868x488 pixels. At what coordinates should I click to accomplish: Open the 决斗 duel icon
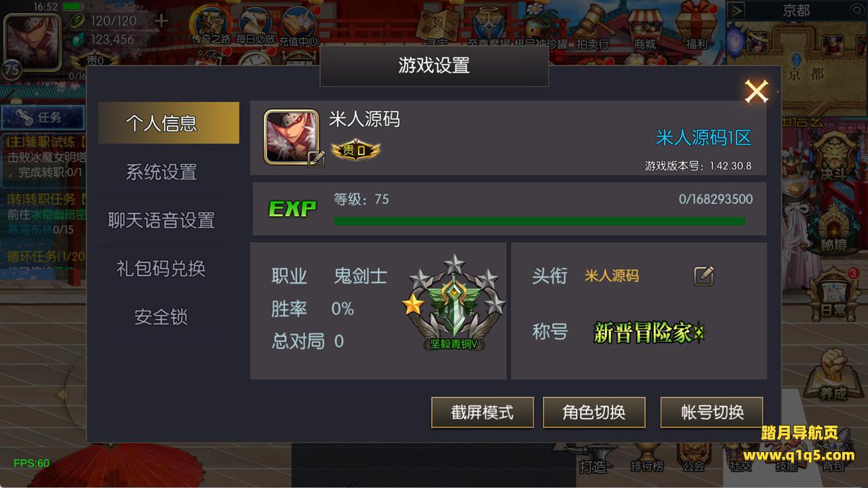tap(832, 155)
